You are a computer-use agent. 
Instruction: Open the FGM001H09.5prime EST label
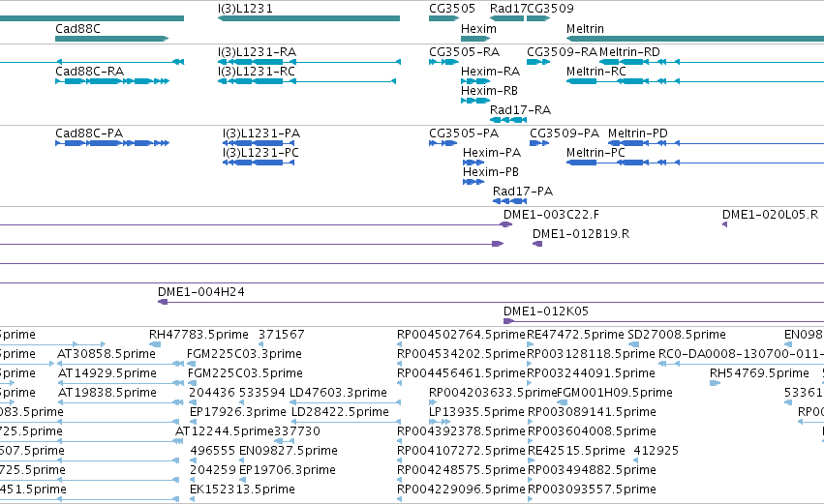click(615, 393)
